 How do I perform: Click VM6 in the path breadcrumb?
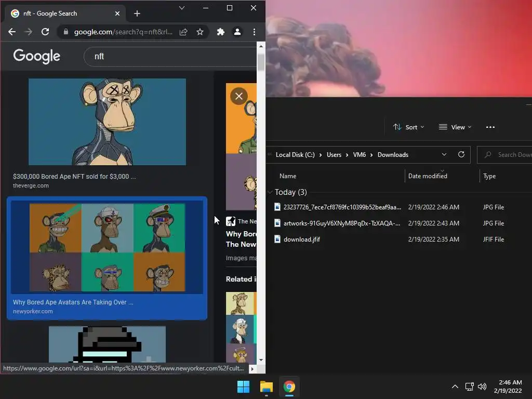(x=360, y=155)
